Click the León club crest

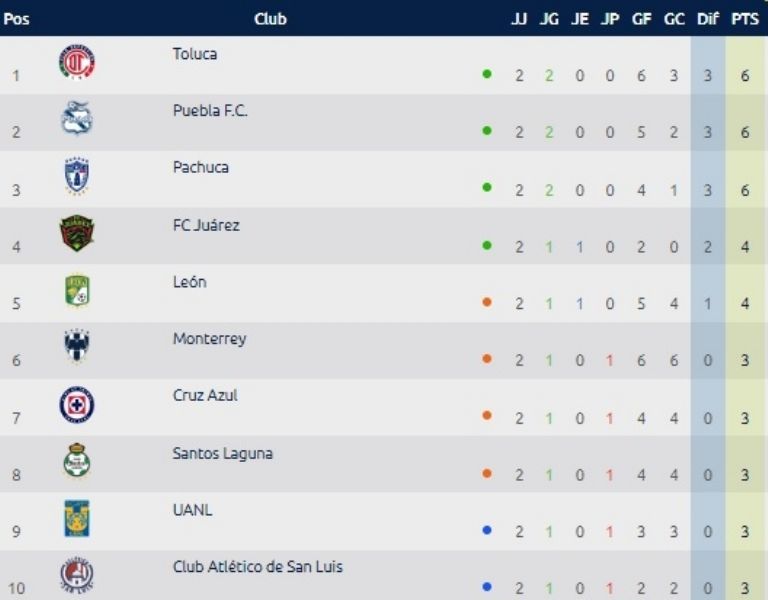[77, 290]
